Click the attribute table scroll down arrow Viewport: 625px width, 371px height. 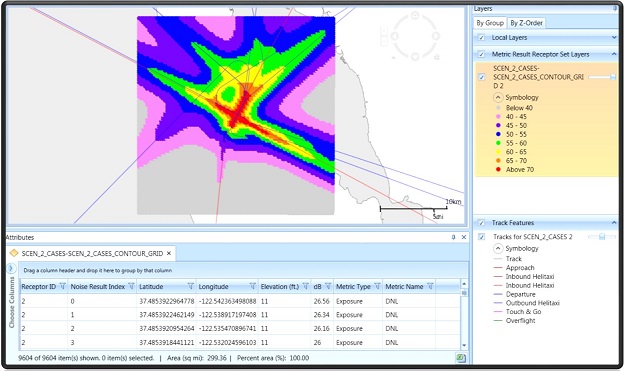(464, 345)
